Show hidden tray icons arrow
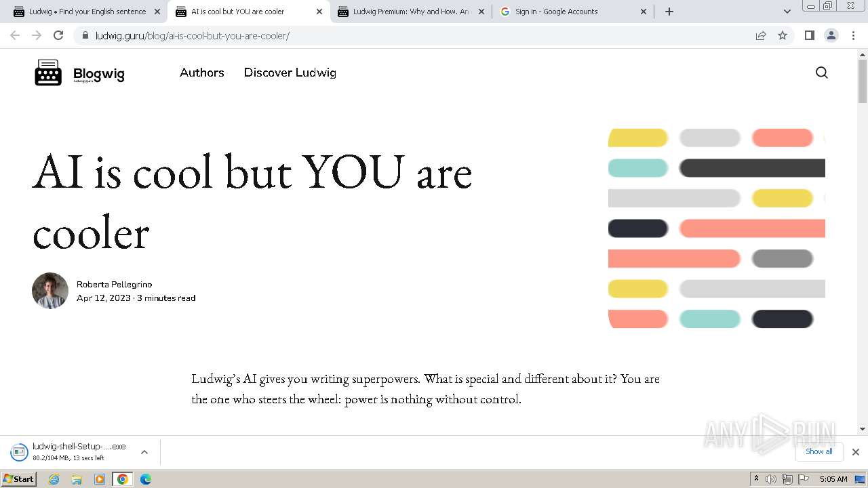 pyautogui.click(x=756, y=479)
